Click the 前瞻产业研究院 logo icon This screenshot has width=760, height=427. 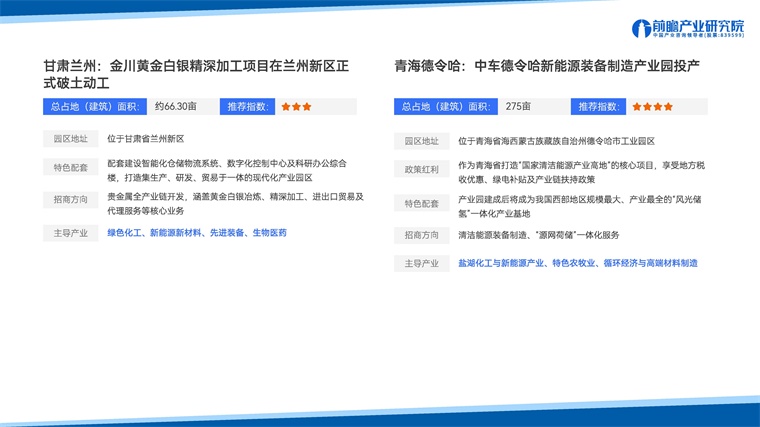click(x=641, y=28)
